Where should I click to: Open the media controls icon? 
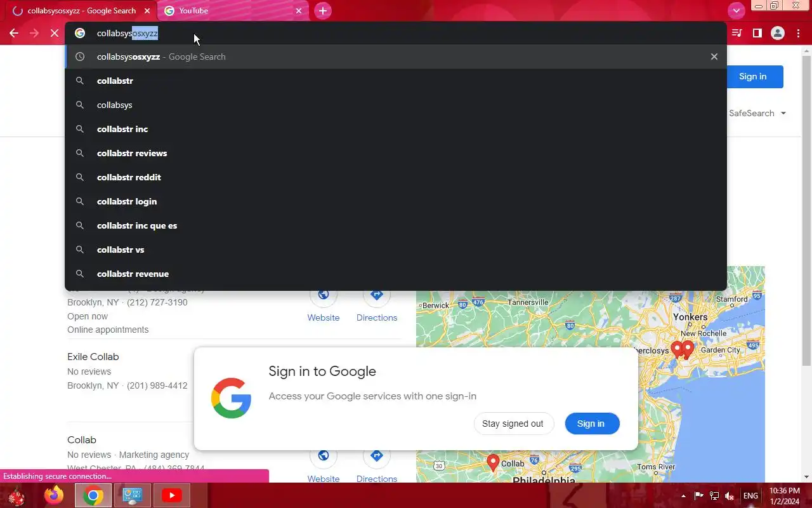[737, 33]
